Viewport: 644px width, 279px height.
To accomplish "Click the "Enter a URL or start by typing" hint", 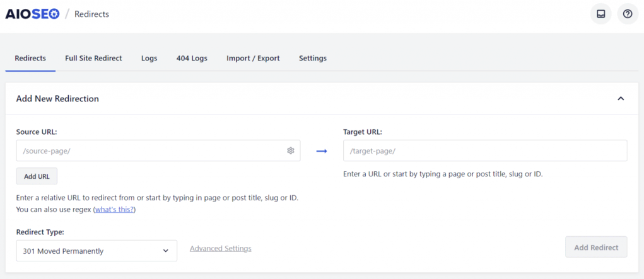I will point(443,174).
